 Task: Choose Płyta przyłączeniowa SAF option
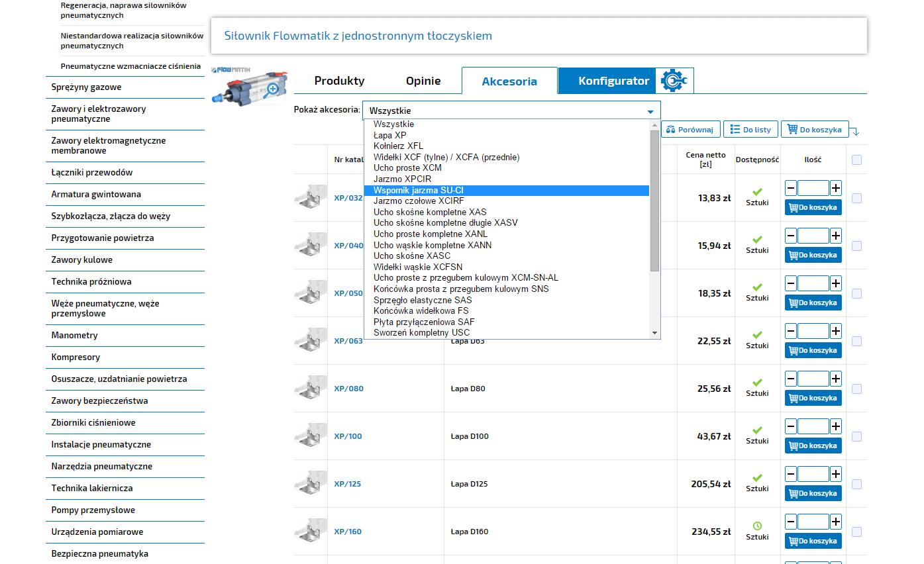pyautogui.click(x=507, y=322)
